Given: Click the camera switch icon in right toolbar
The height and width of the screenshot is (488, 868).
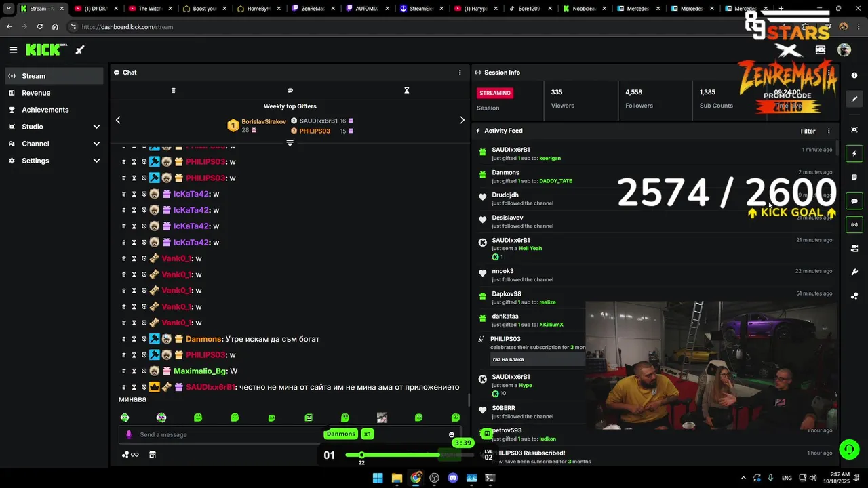Looking at the screenshot, I should (854, 249).
